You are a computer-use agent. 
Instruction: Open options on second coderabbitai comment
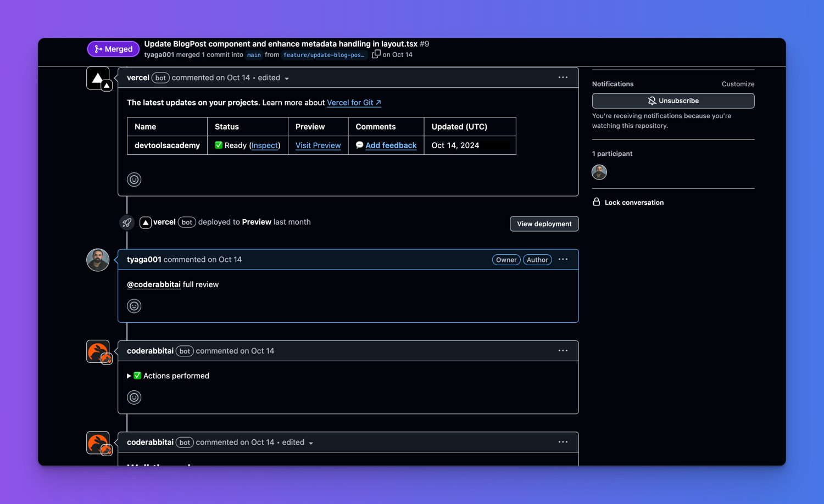click(563, 442)
